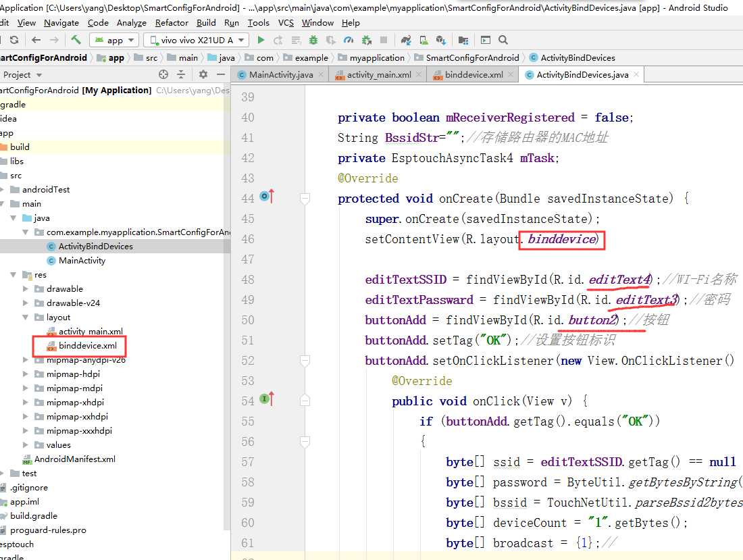Open Project panel settings gear
The image size is (743, 560).
click(x=203, y=74)
